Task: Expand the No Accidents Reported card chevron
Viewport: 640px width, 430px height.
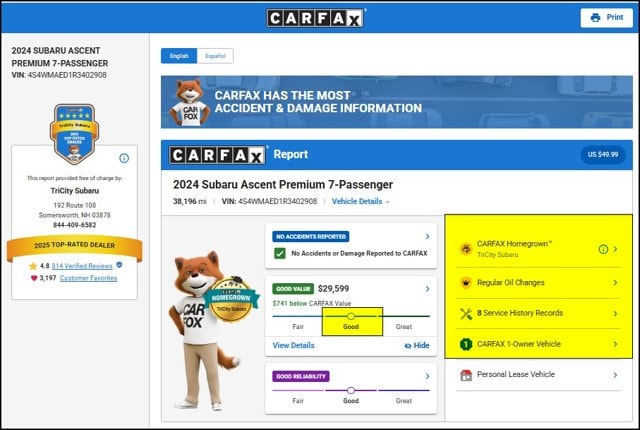Action: coord(427,237)
